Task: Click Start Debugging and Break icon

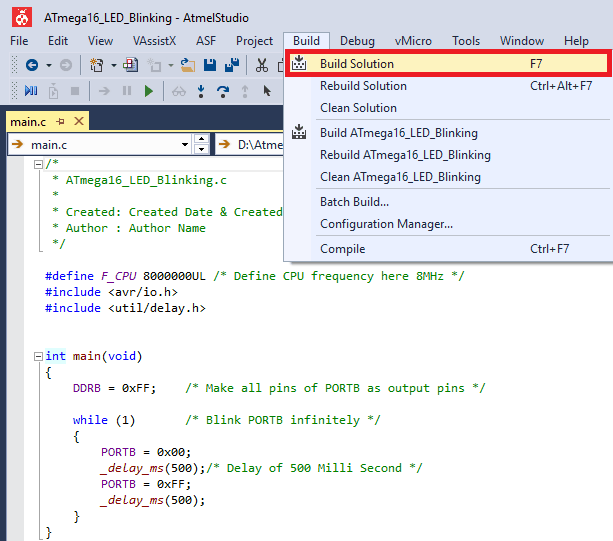Action: (31, 91)
